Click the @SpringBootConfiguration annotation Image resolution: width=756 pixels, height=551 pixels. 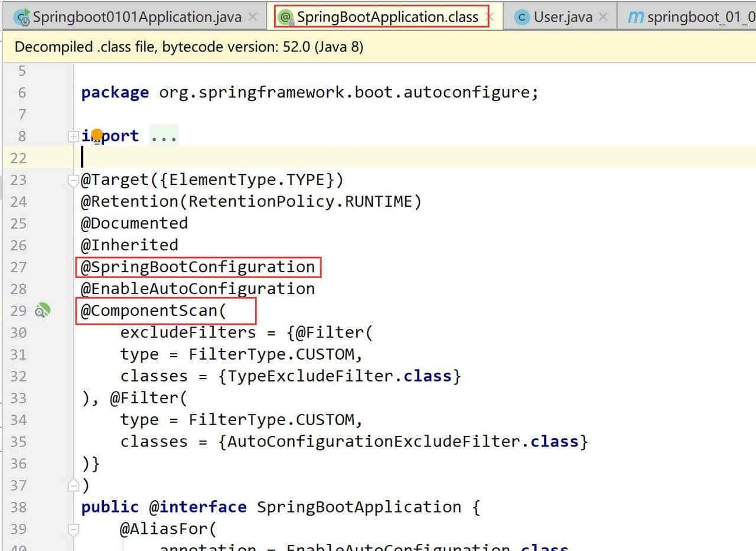tap(198, 267)
